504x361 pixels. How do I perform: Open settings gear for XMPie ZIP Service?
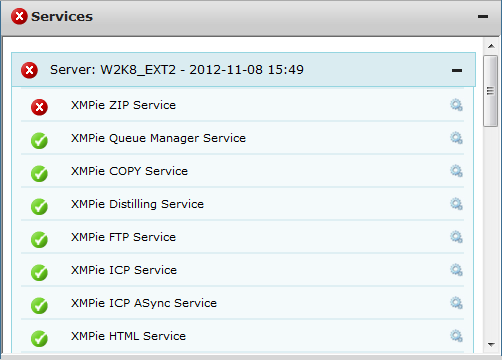click(x=456, y=105)
